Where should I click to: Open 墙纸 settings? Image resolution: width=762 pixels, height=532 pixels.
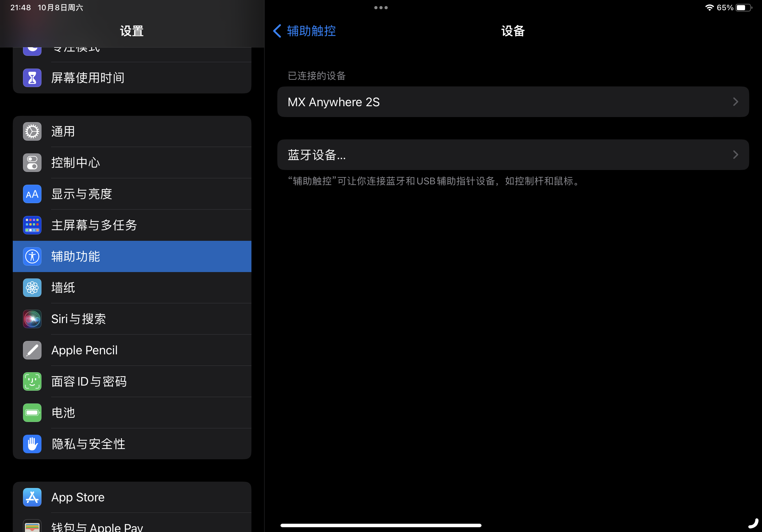click(132, 288)
